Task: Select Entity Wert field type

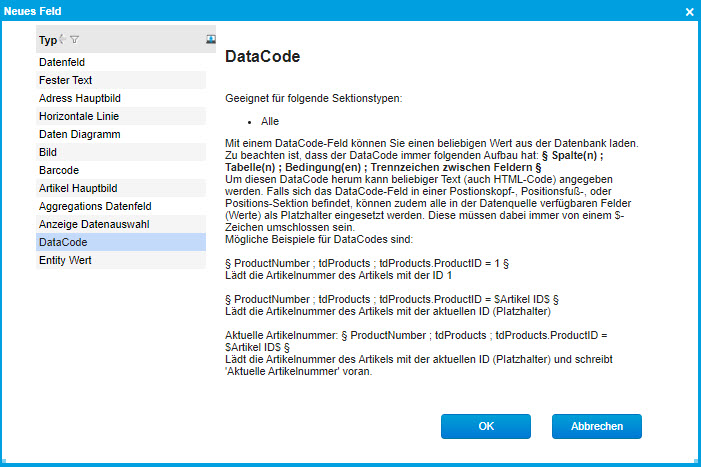Action: tap(67, 260)
